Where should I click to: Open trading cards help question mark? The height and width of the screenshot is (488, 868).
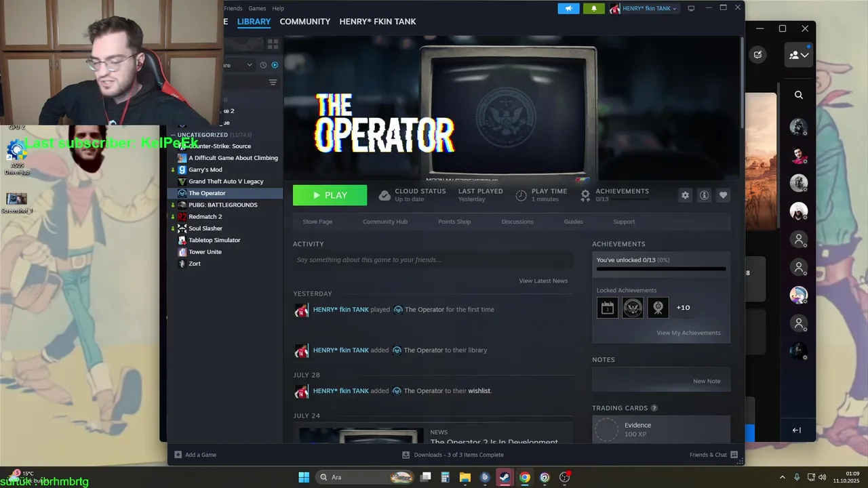tap(654, 408)
